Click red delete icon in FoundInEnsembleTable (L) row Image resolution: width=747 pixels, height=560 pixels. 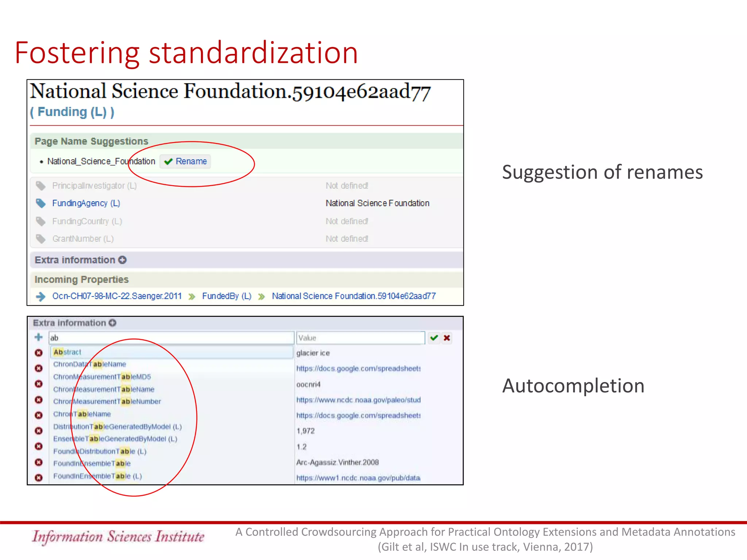39,478
